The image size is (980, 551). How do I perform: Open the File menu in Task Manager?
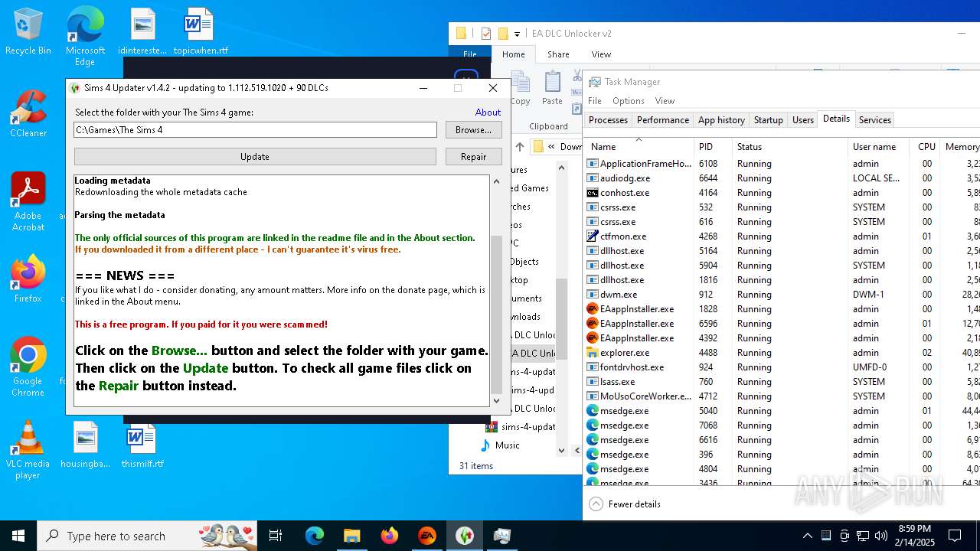pyautogui.click(x=595, y=100)
